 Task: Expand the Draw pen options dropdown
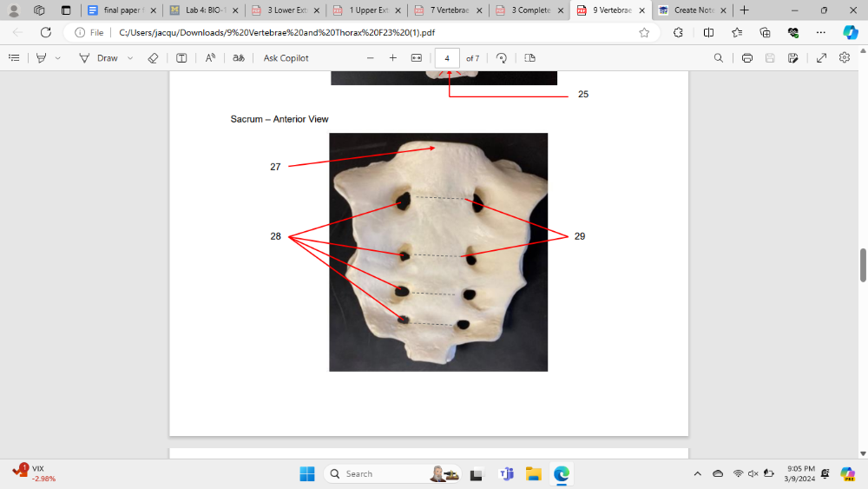coord(130,58)
